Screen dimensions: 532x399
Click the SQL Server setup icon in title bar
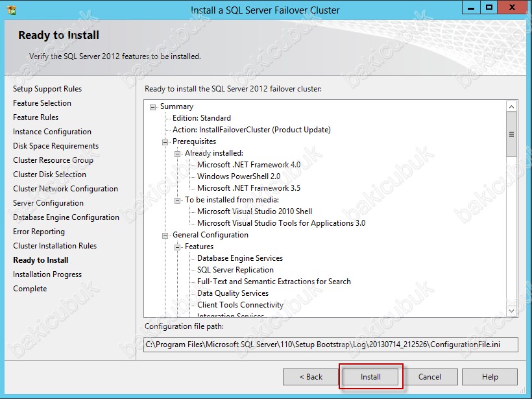11,10
